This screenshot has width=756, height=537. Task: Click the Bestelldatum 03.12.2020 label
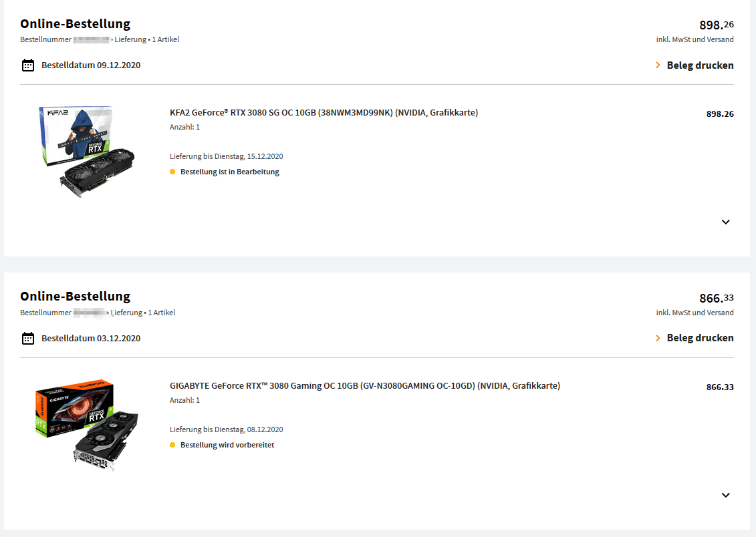(91, 339)
